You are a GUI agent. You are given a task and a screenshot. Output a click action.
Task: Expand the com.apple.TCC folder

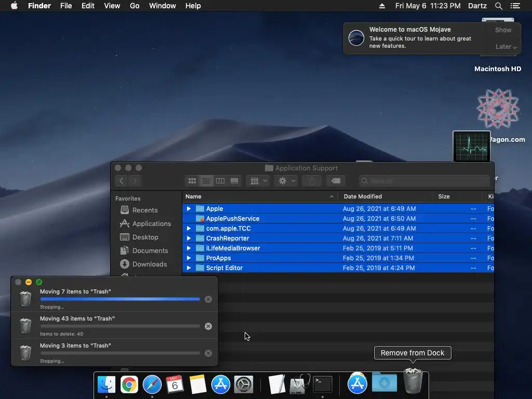point(189,229)
